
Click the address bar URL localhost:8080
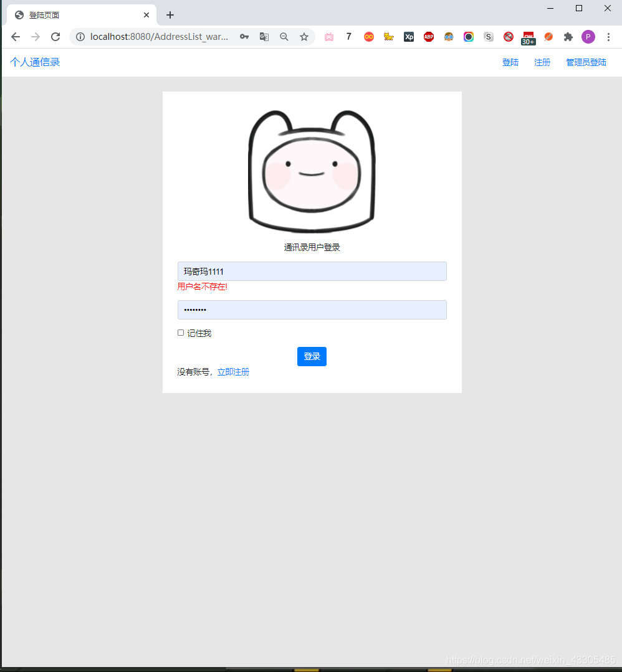click(159, 37)
